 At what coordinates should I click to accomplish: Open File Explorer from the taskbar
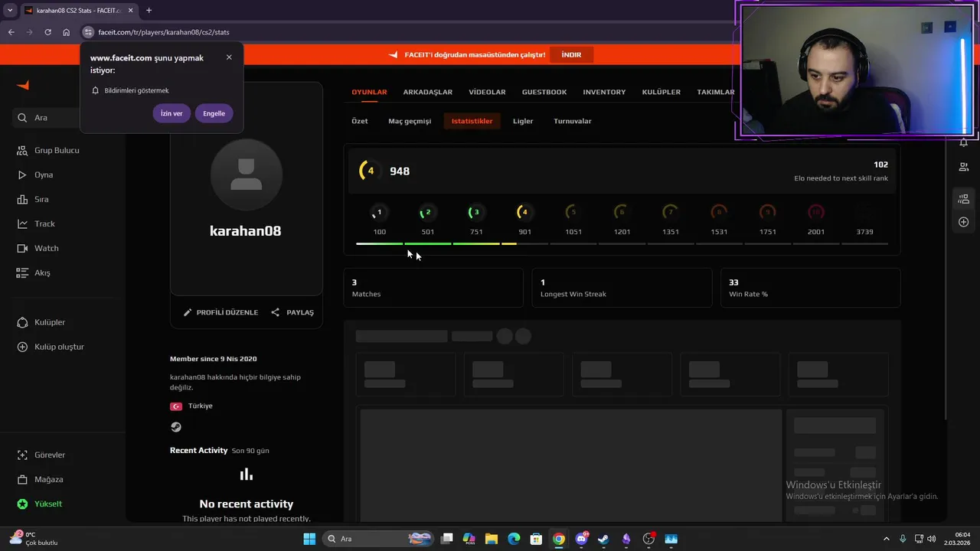click(492, 539)
